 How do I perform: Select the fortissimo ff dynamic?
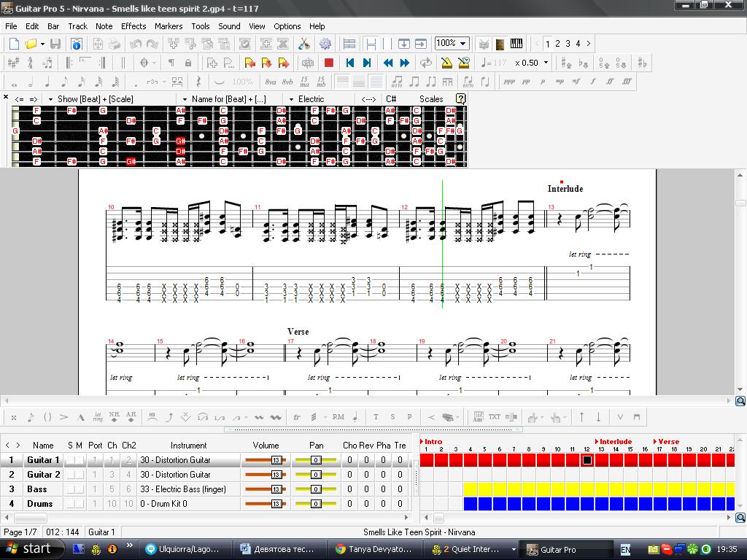tap(610, 82)
